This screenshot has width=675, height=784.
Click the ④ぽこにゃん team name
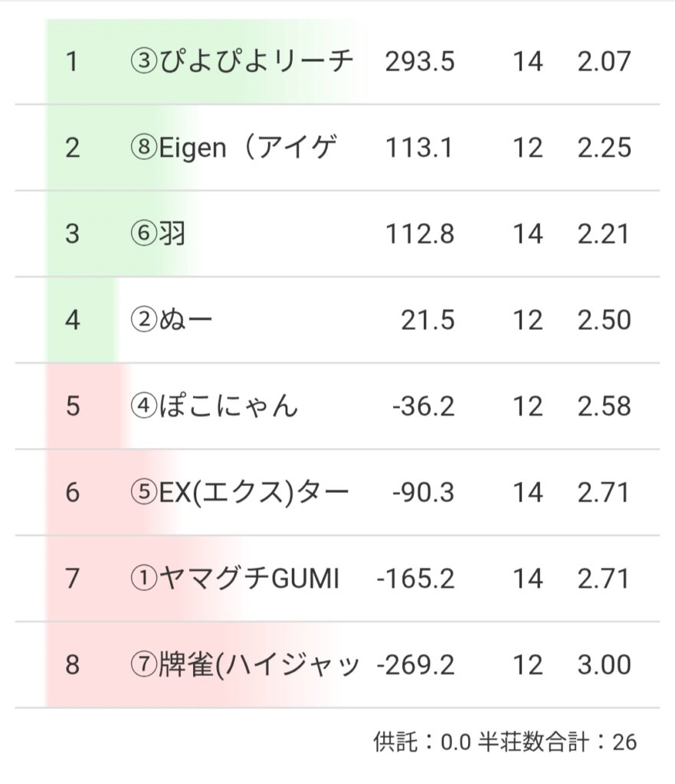coord(215,406)
